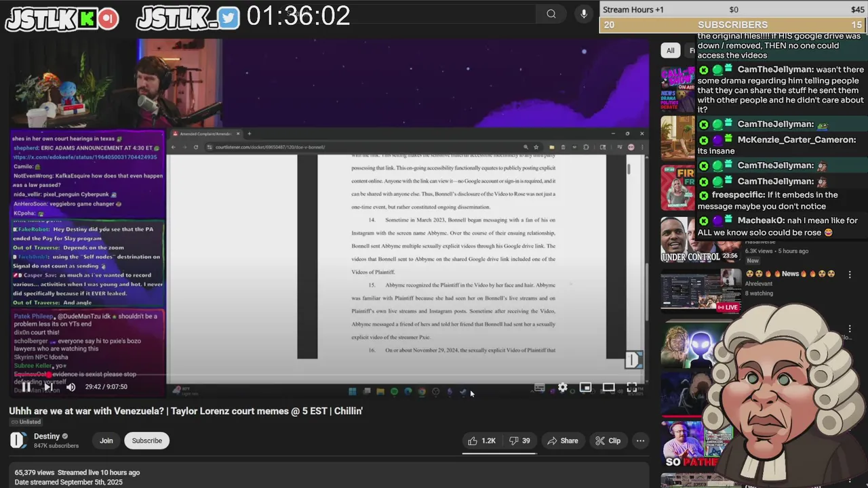
Task: Start voice search with microphone icon
Action: click(x=584, y=14)
